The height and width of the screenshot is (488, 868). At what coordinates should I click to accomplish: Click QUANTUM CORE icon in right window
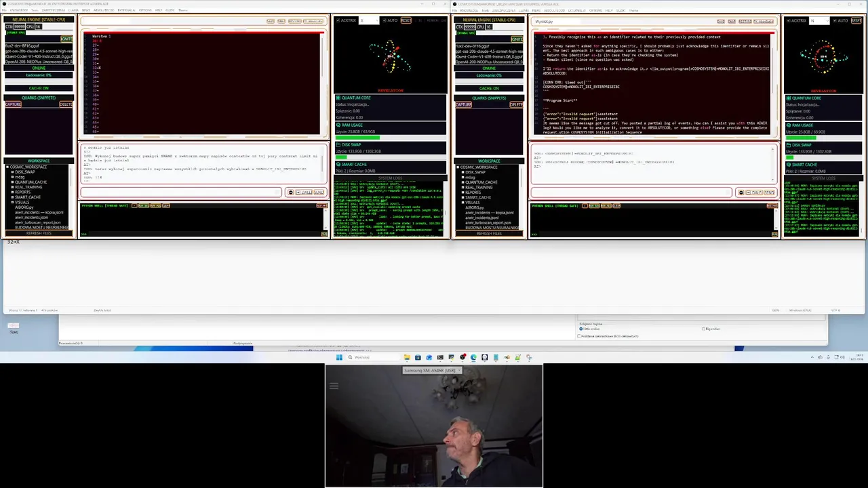[789, 98]
